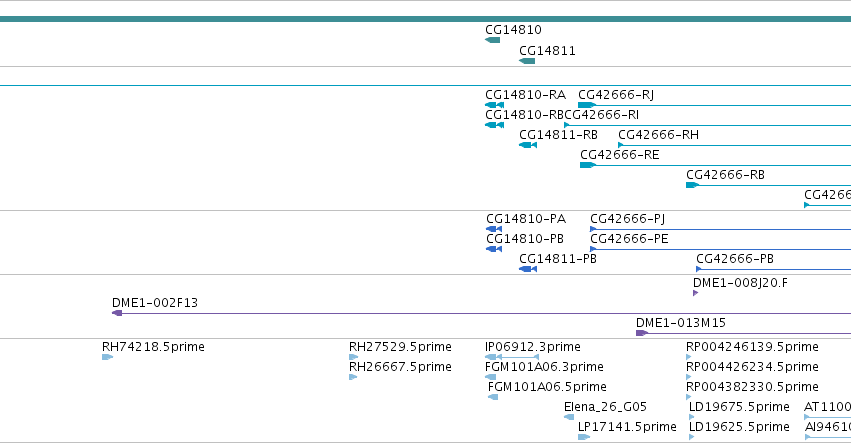Click the CG42666-PB CDS start marker
This screenshot has height=443, width=851.
698,269
